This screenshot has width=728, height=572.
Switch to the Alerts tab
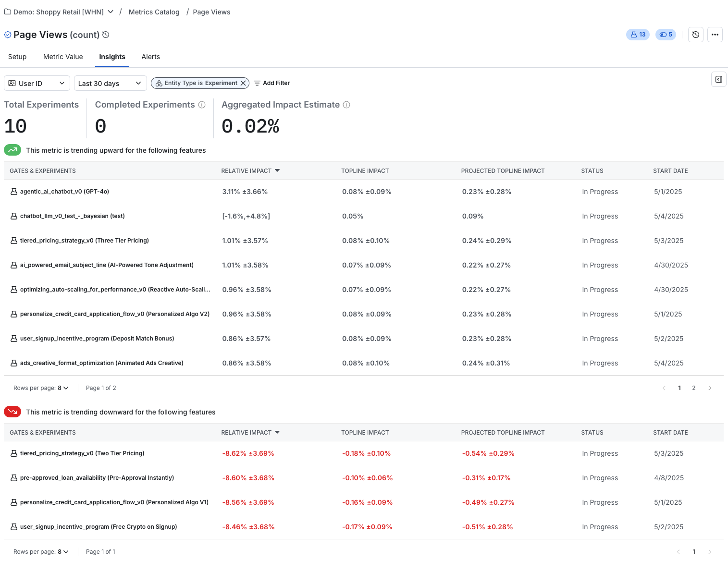pyautogui.click(x=150, y=57)
